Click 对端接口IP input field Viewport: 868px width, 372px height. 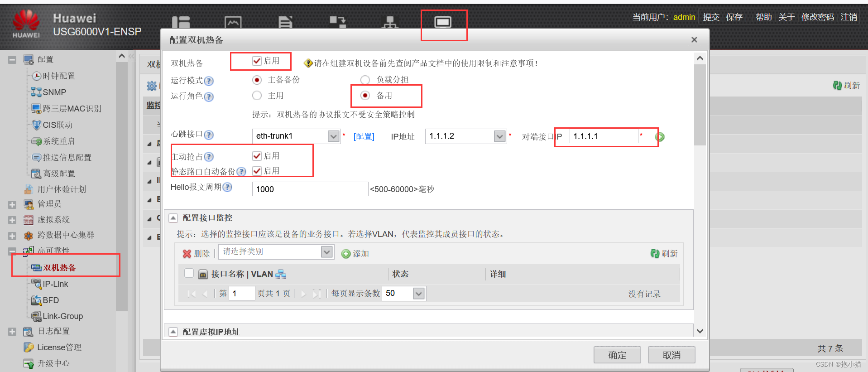604,136
